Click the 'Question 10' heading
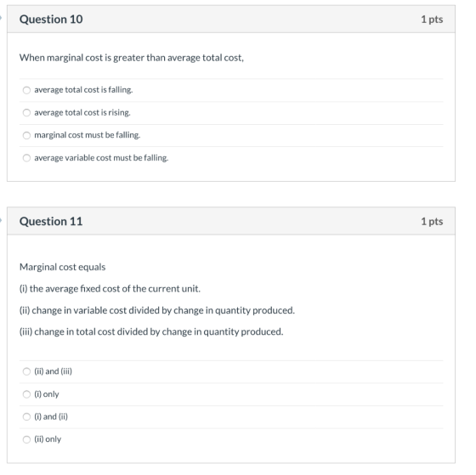This screenshot has height=475, width=476. pos(51,20)
